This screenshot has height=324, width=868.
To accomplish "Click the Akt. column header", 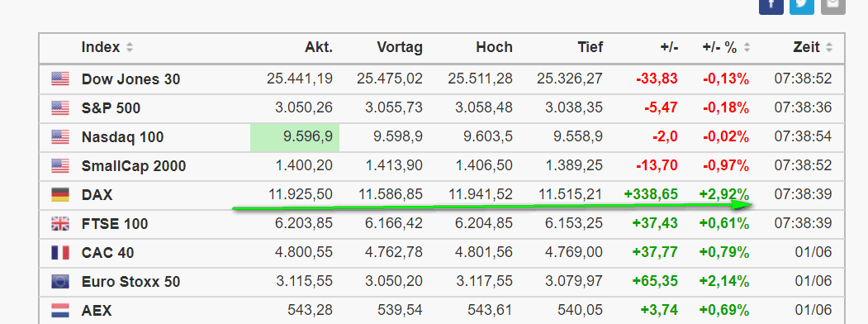I will click(319, 48).
